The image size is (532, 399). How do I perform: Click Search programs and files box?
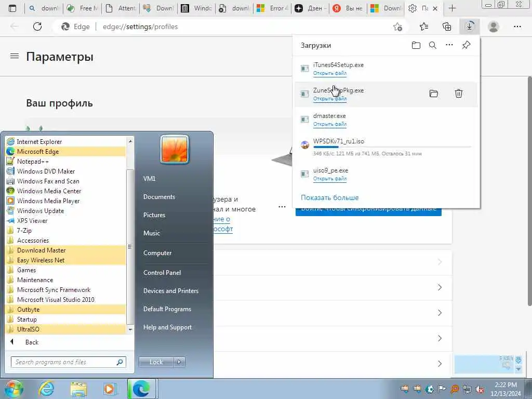click(68, 362)
